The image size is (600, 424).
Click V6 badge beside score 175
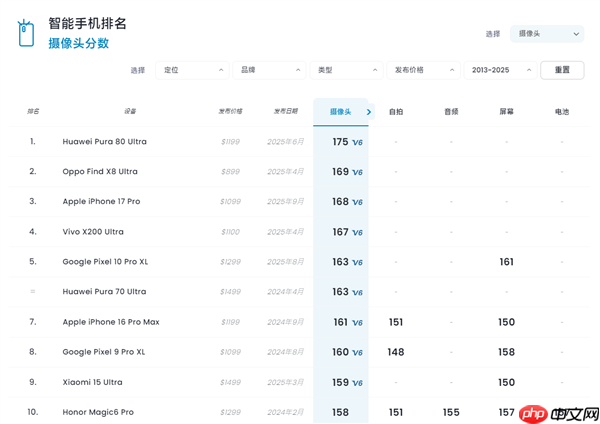(357, 143)
